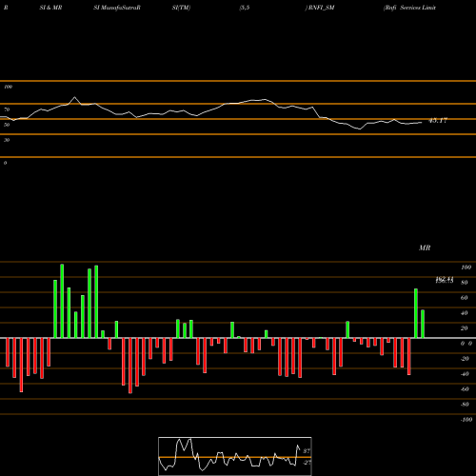Click the value 37 in mini chart
Viewport: 476px width, 476px height.
(307, 451)
